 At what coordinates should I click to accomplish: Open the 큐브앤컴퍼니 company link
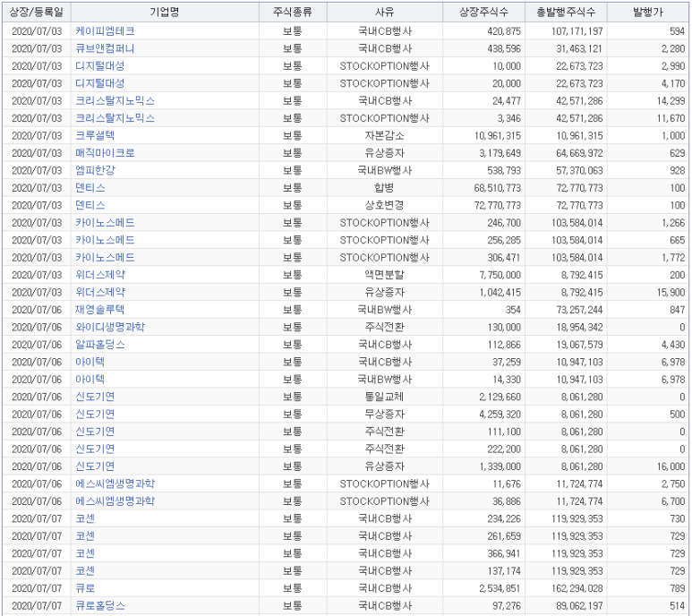point(105,48)
